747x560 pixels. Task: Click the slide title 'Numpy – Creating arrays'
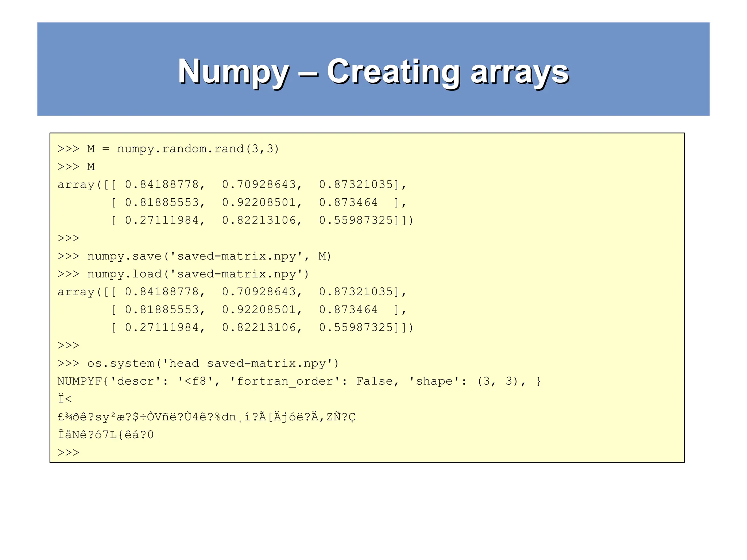(x=373, y=71)
